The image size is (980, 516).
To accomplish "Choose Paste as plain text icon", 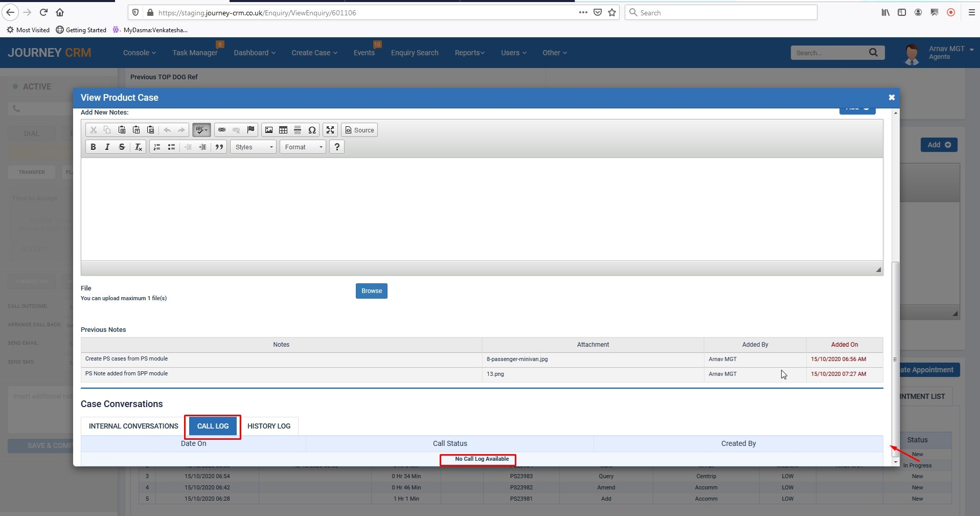I will [x=136, y=130].
